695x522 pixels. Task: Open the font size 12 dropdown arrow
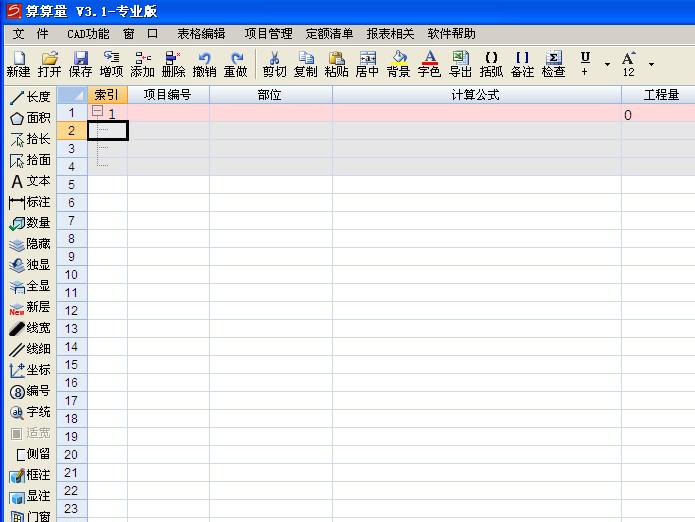(x=651, y=65)
